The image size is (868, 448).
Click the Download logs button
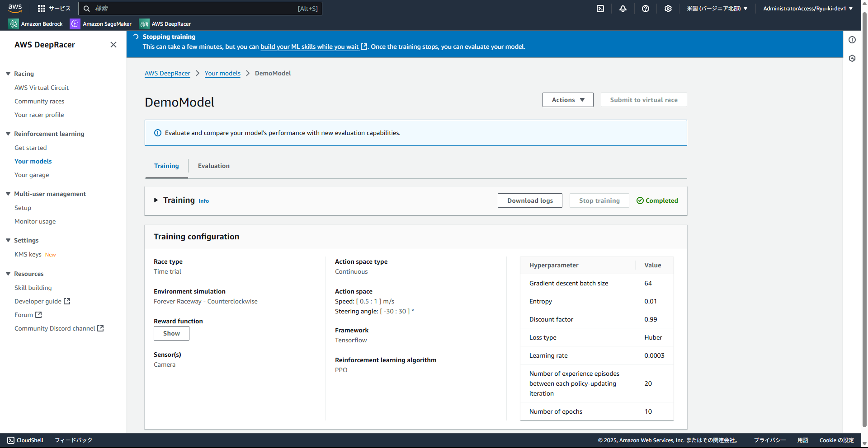530,201
